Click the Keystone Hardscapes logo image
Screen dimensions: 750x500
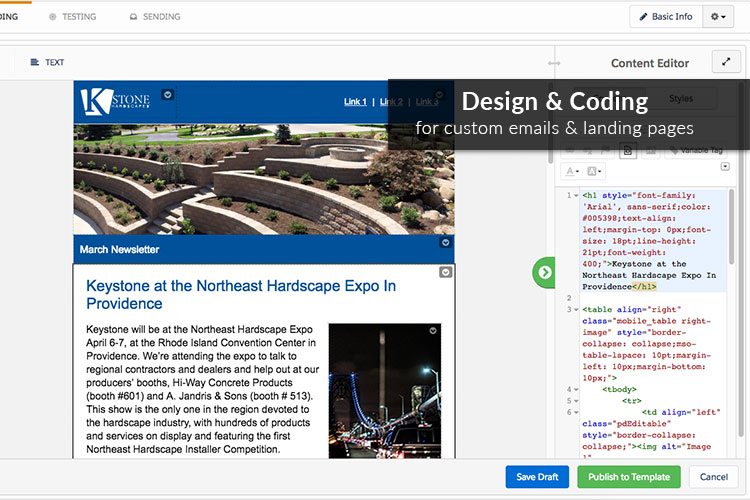pos(115,101)
